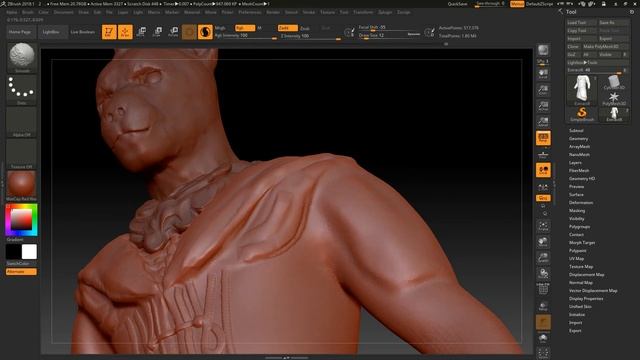Image resolution: width=640 pixels, height=360 pixels.
Task: Click Make PolyMesh3D button
Action: pos(605,47)
